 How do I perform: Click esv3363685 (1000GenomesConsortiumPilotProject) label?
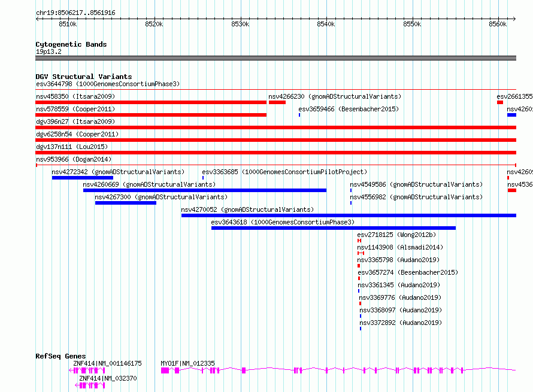(x=284, y=172)
